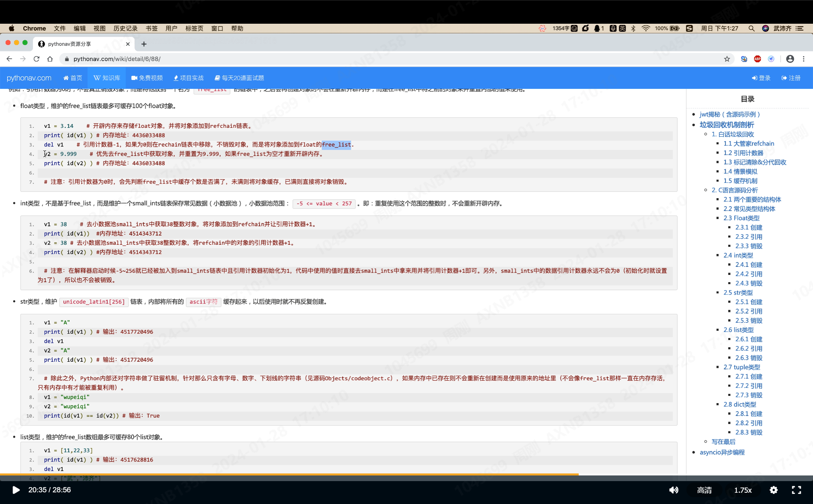Open the 帮助 menu

(237, 28)
